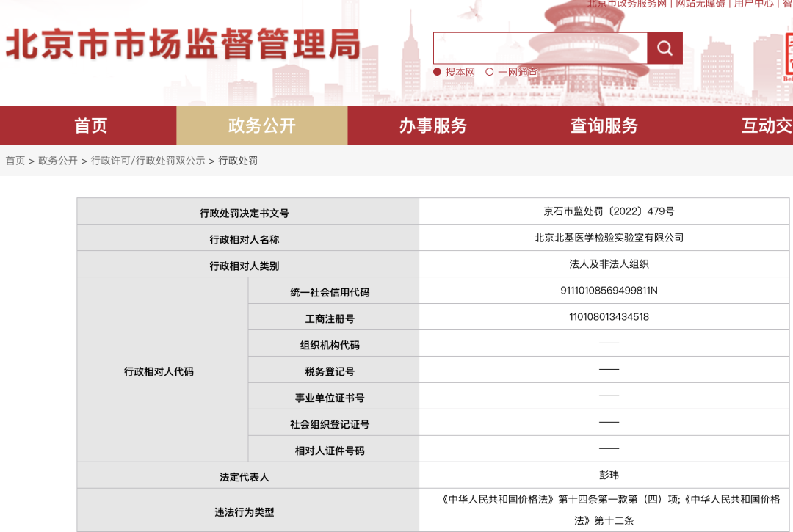Click 政务公开 in the breadcrumb trail
This screenshot has width=793, height=532.
tap(58, 161)
